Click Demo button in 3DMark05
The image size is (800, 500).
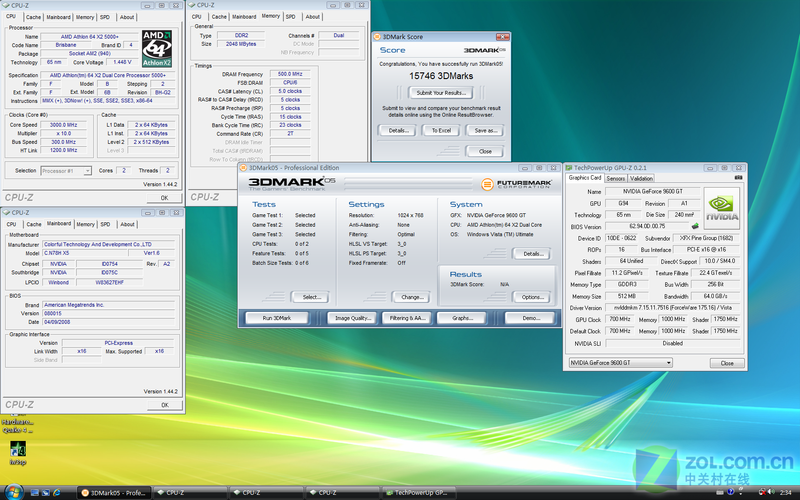pos(531,318)
